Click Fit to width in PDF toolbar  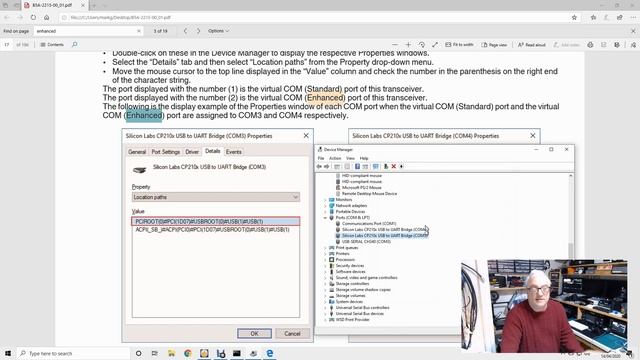[x=459, y=44]
